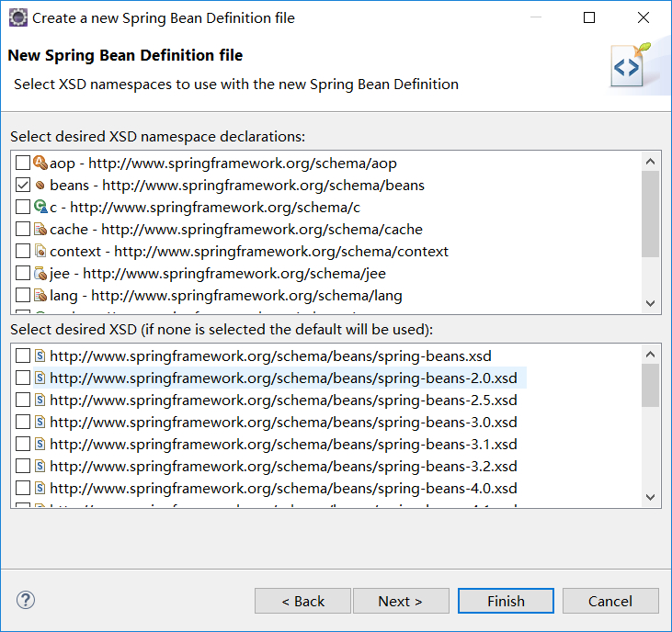
Task: Click the spring-beans-3.2.xsd file icon
Action: point(40,466)
